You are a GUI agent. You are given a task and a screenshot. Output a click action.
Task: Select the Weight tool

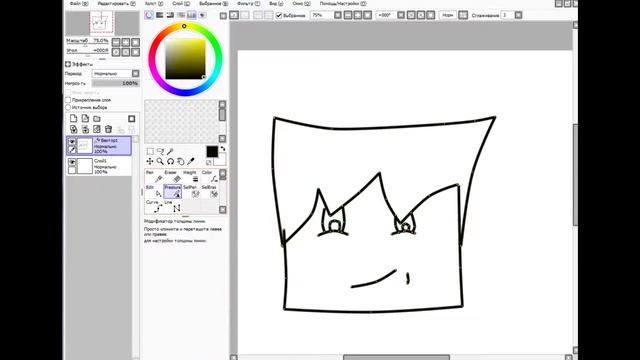(191, 177)
